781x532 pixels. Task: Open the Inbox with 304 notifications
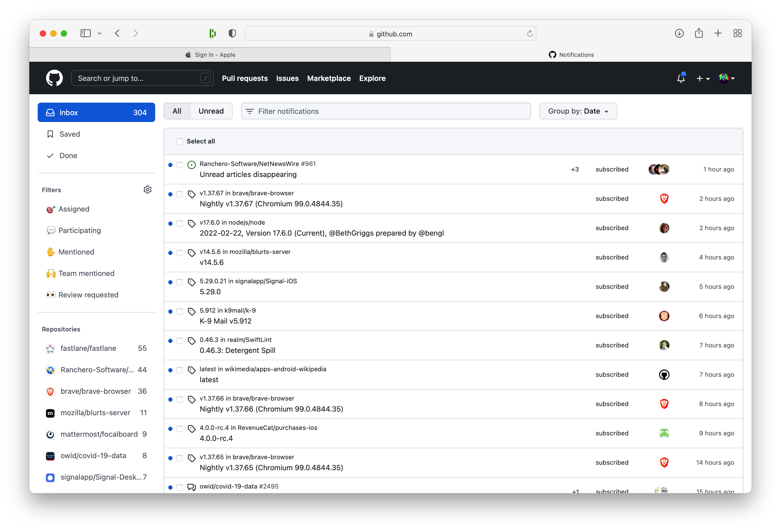(97, 113)
